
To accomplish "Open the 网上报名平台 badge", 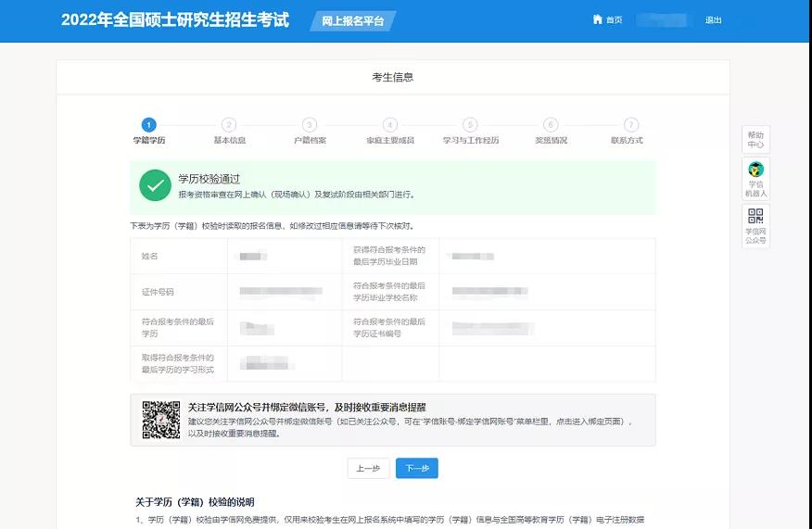I will pyautogui.click(x=352, y=21).
